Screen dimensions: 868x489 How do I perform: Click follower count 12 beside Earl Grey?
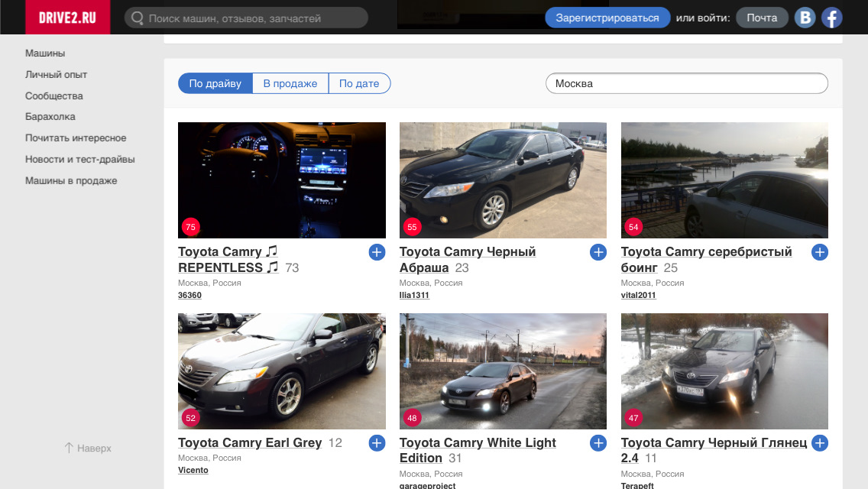(x=335, y=443)
